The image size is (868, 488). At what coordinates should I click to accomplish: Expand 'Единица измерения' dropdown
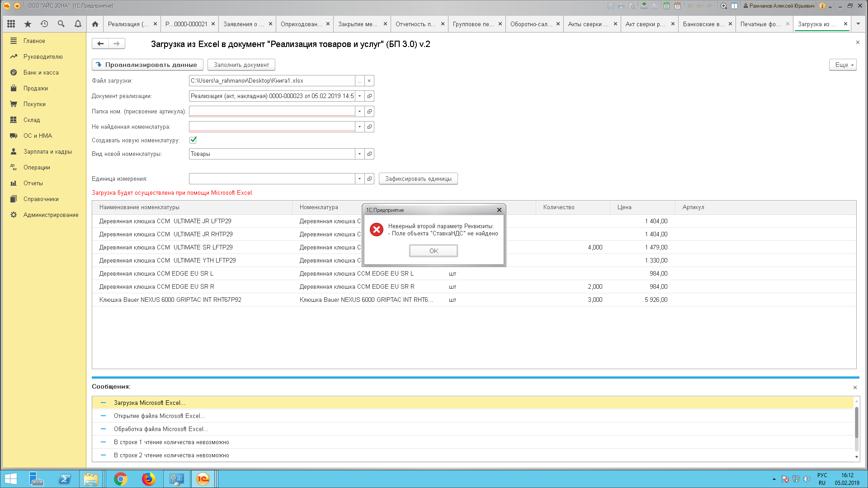[x=359, y=179]
